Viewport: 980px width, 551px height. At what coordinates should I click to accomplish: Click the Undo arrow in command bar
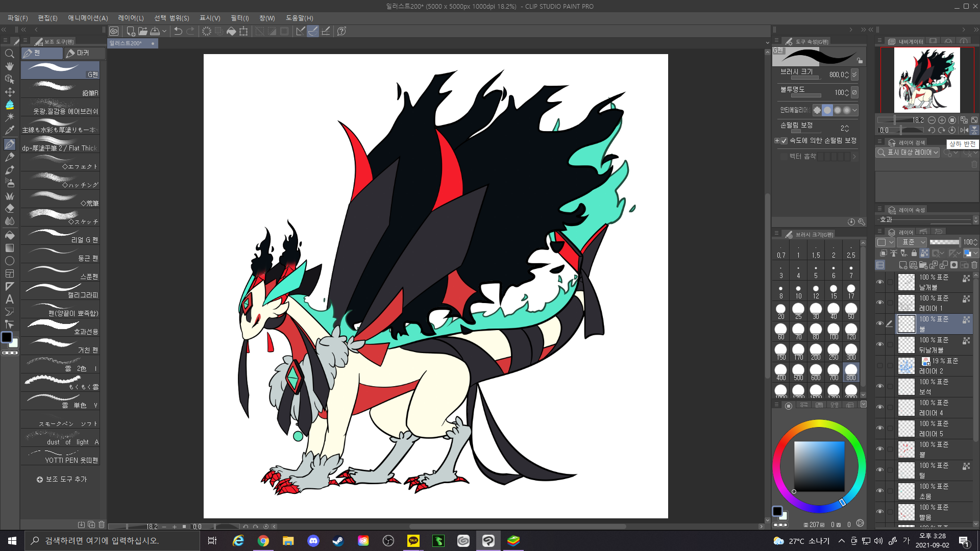coord(178,31)
